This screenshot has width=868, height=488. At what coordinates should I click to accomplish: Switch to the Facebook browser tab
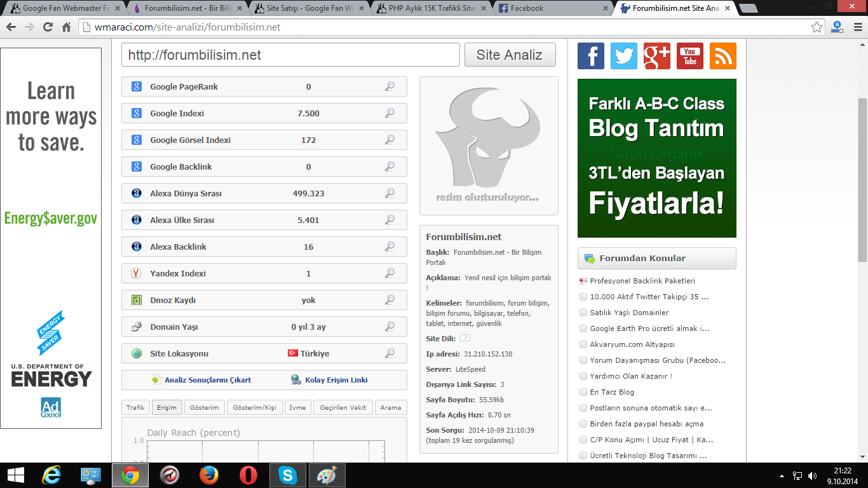tap(549, 8)
